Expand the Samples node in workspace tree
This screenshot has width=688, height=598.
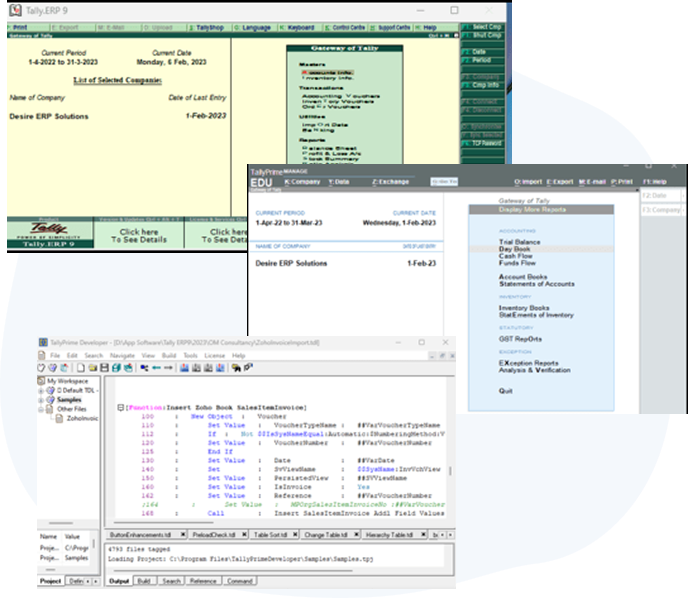[41, 399]
